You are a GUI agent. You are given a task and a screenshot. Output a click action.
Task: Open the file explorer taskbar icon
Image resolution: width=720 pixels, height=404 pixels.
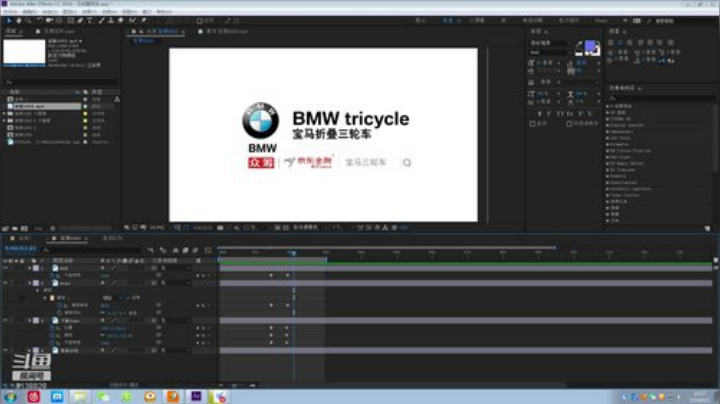pyautogui.click(x=80, y=397)
